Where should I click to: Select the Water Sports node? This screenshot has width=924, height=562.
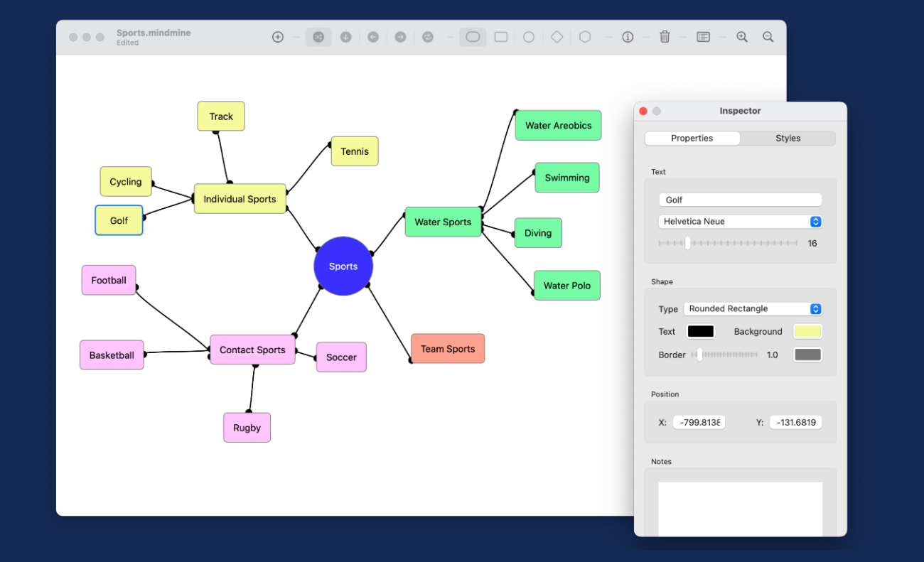[443, 222]
